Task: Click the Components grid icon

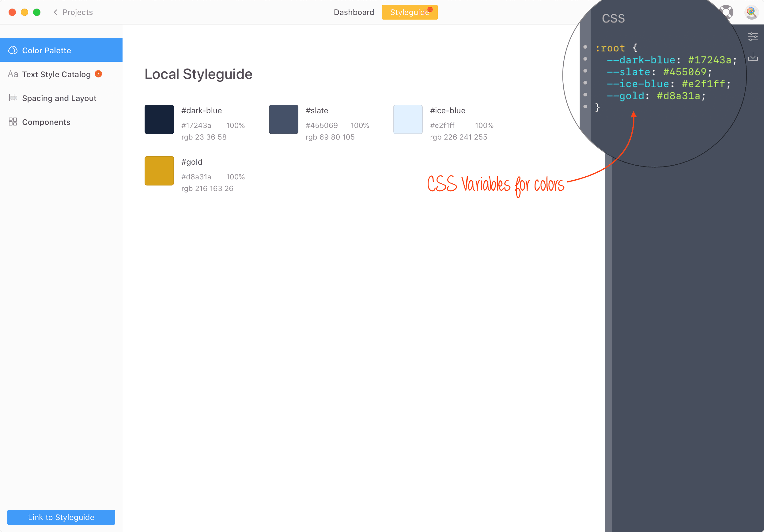Action: point(13,122)
